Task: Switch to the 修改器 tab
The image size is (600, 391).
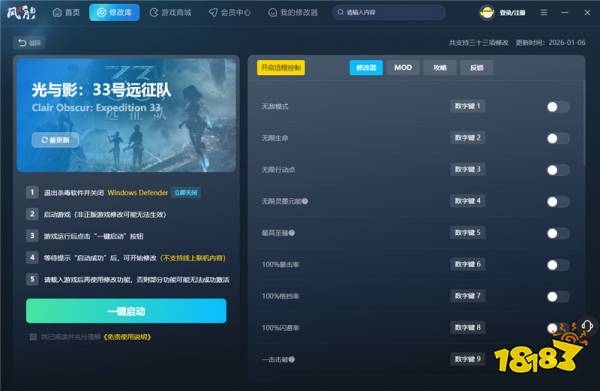Action: click(x=366, y=68)
